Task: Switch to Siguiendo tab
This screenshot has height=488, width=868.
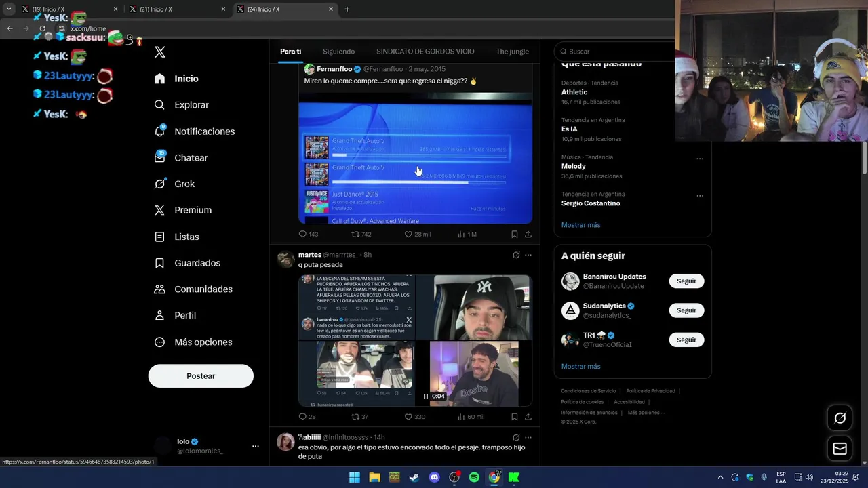Action: coord(338,52)
